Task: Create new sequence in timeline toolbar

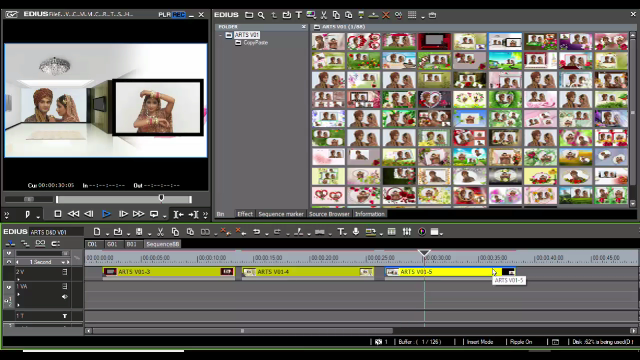Action: 97,232
